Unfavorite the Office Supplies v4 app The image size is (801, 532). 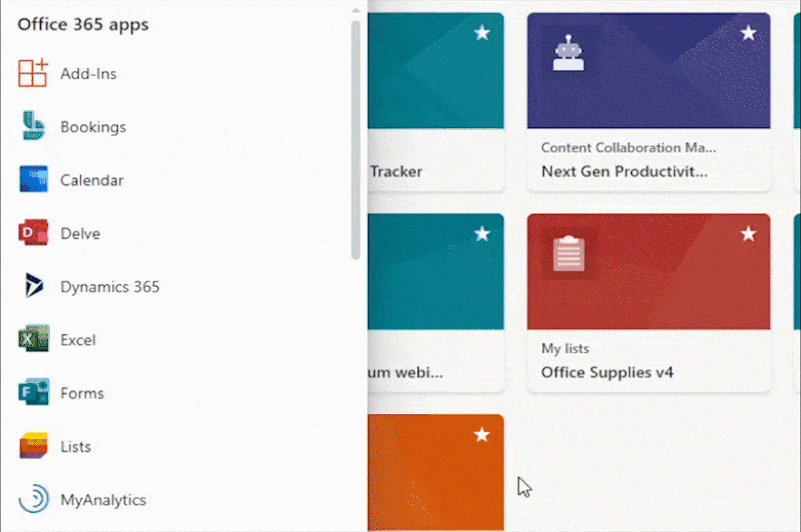click(749, 233)
